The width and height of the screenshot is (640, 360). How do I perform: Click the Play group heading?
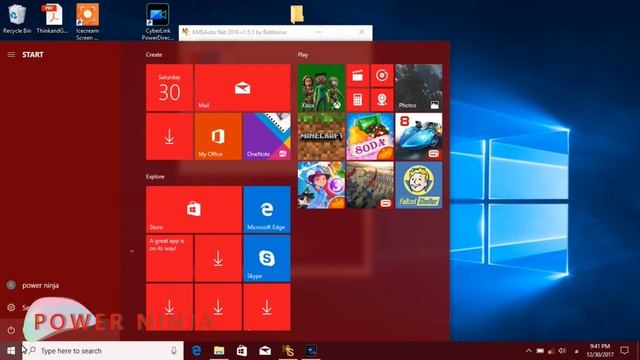tap(303, 55)
